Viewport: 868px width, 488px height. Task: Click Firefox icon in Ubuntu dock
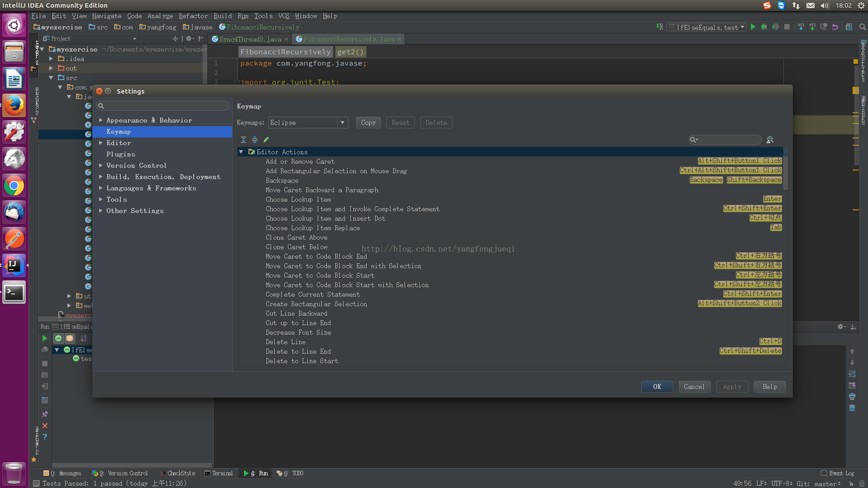[14, 105]
